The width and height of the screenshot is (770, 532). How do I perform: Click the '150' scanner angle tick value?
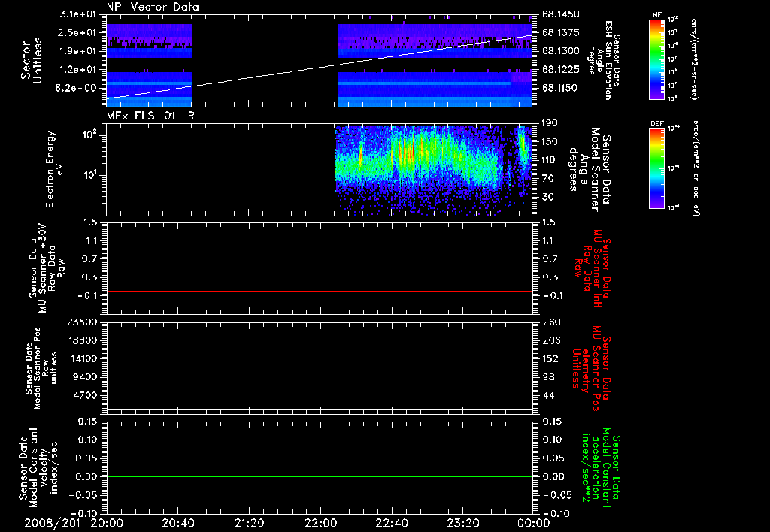[550, 141]
